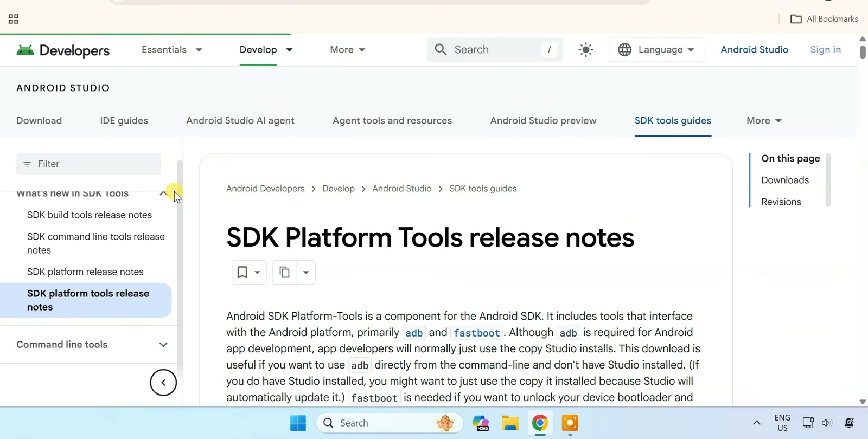
Task: Select the SDK tools guides tab
Action: (673, 121)
